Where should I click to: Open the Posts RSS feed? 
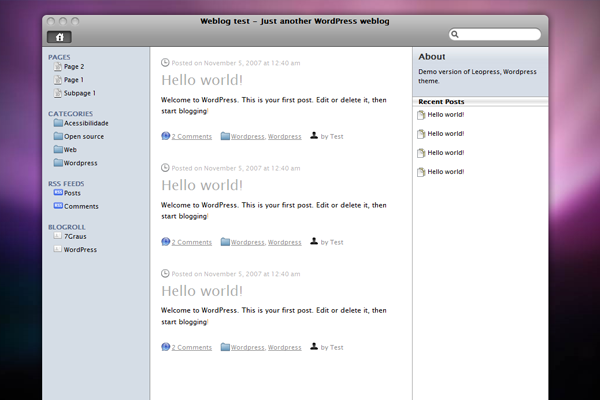click(x=72, y=193)
